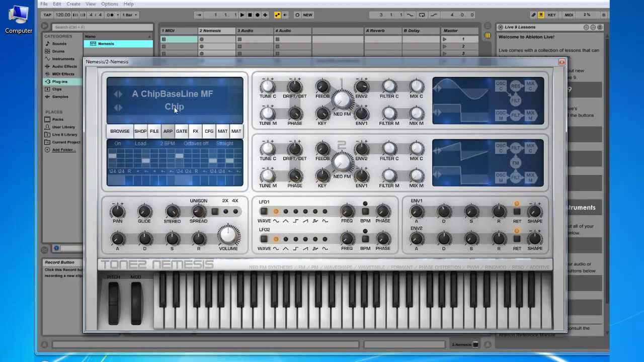Open Current Project under Places
This screenshot has height=362, width=644.
tap(66, 142)
